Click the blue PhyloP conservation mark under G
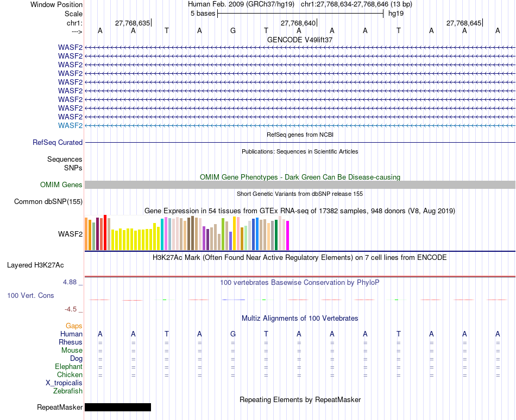Screen dimensions: 516x420 [233, 300]
